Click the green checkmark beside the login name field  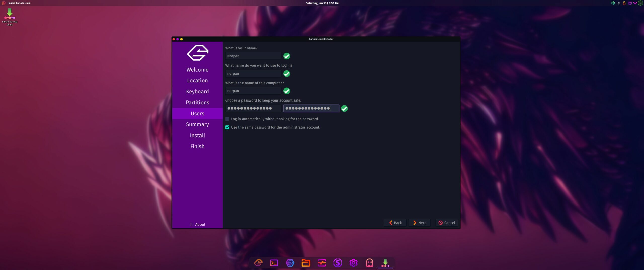[287, 73]
